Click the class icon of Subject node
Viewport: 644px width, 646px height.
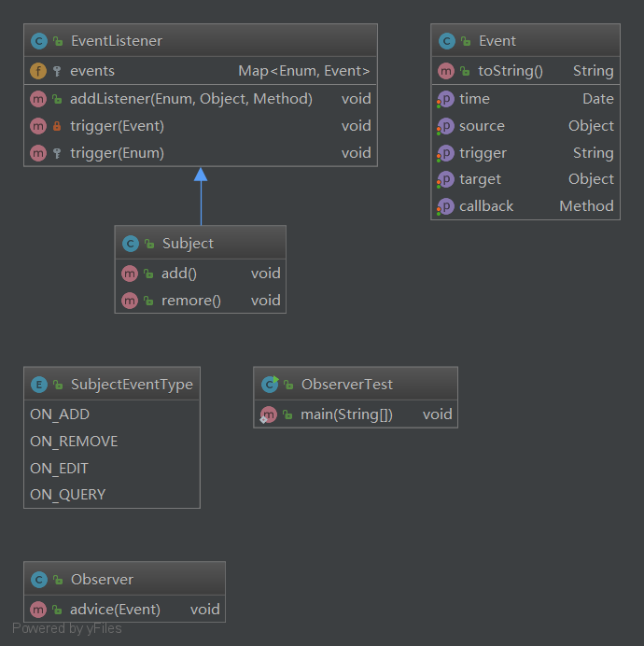(x=130, y=244)
